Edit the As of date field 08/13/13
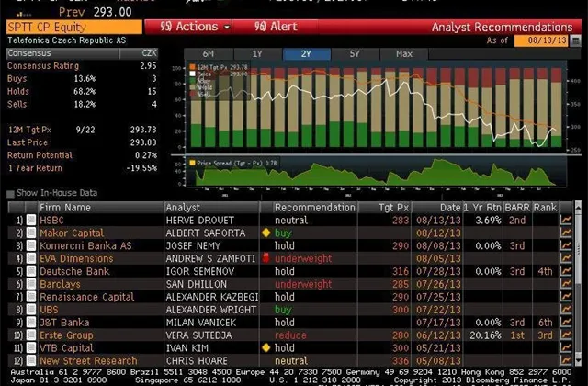 (x=541, y=40)
